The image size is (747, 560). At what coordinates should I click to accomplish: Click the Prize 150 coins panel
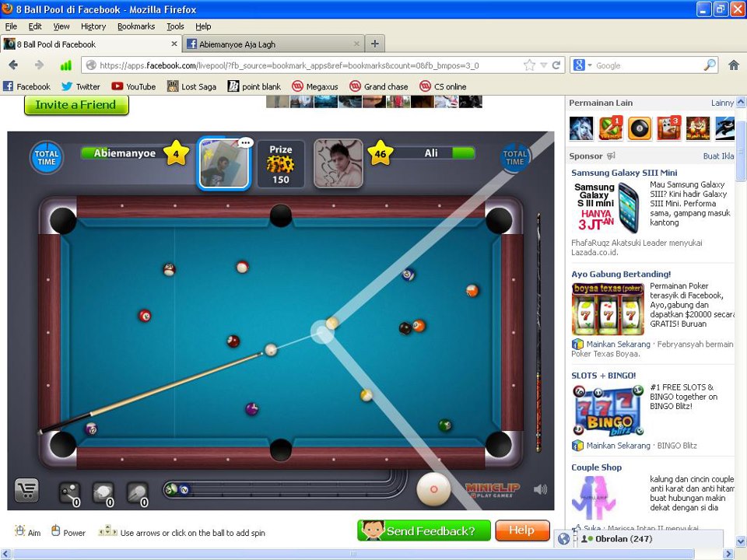(281, 164)
